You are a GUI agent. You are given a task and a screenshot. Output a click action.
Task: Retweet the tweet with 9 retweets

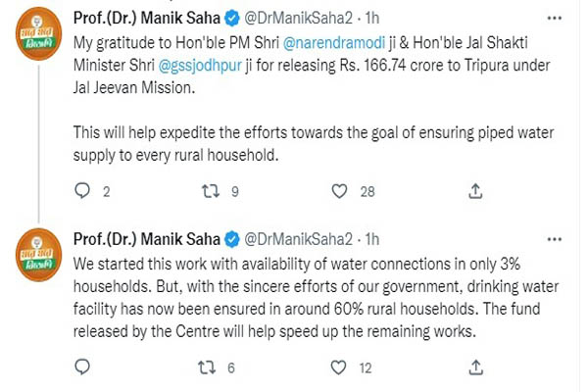click(x=211, y=191)
